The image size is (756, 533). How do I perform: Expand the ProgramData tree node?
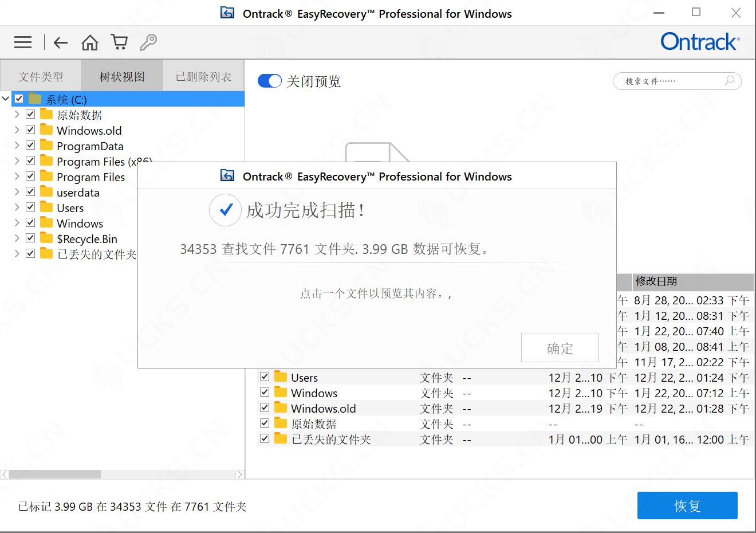pyautogui.click(x=17, y=146)
